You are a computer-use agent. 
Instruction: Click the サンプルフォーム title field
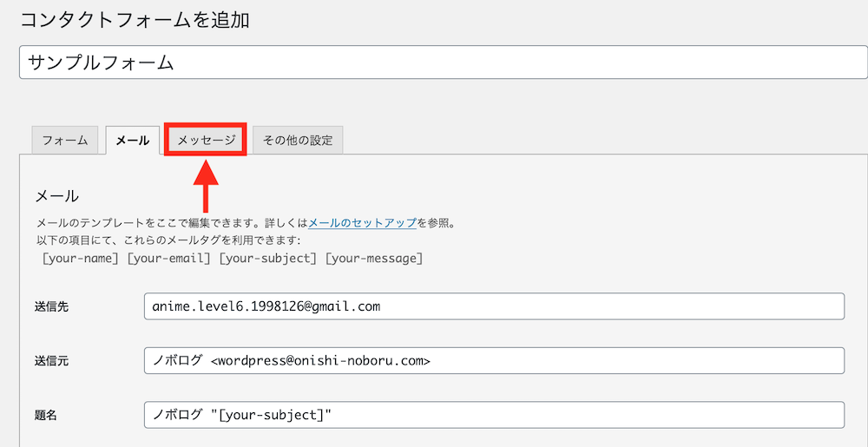pyautogui.click(x=444, y=62)
